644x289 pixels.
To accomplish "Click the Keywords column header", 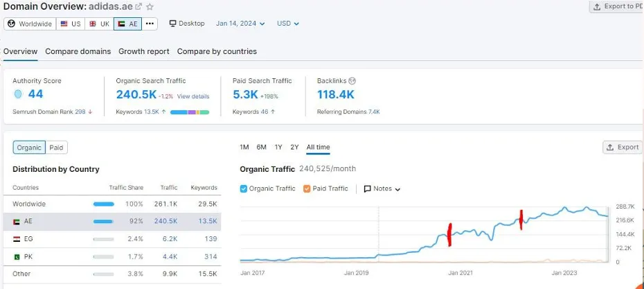I will 204,187.
